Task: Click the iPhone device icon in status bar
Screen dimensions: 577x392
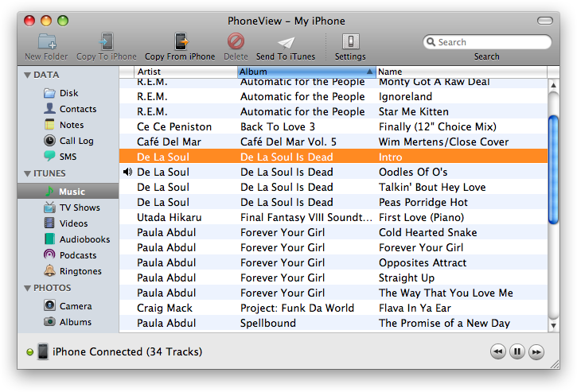Action: pos(43,351)
